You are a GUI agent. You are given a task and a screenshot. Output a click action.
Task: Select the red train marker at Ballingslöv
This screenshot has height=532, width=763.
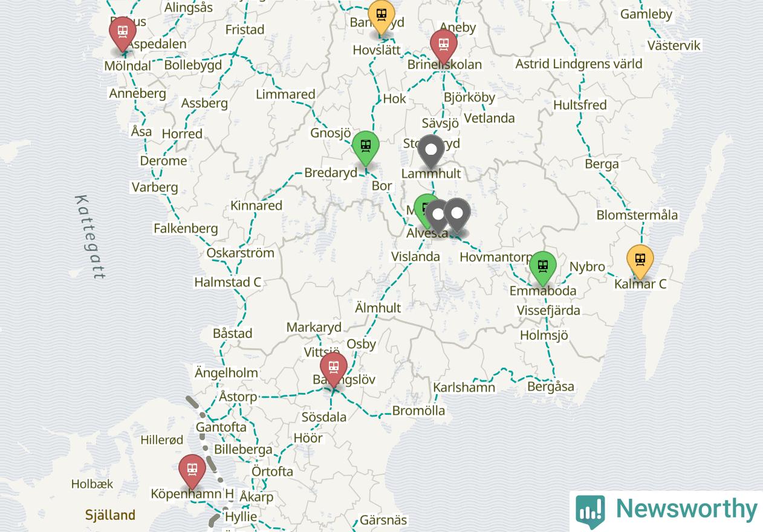click(x=334, y=369)
